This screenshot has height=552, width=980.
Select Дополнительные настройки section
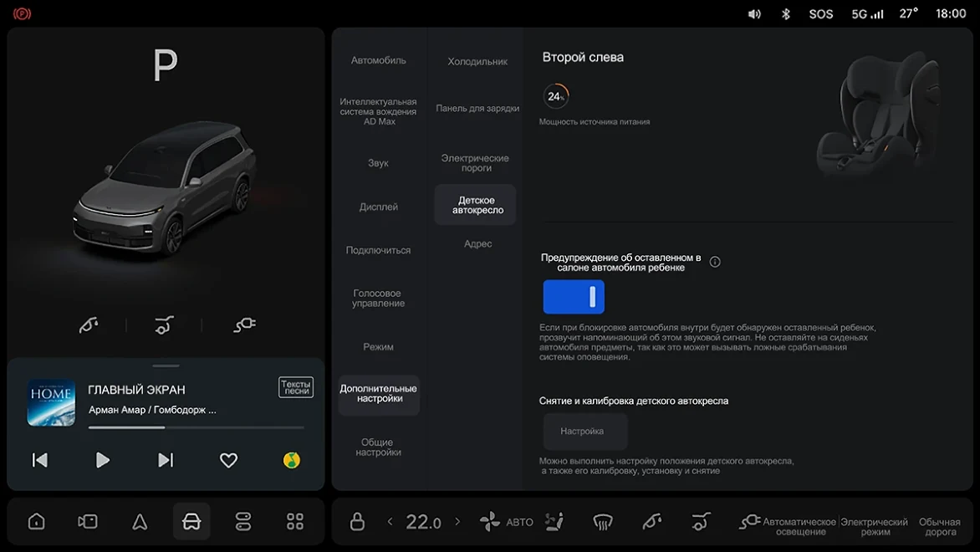coord(379,394)
